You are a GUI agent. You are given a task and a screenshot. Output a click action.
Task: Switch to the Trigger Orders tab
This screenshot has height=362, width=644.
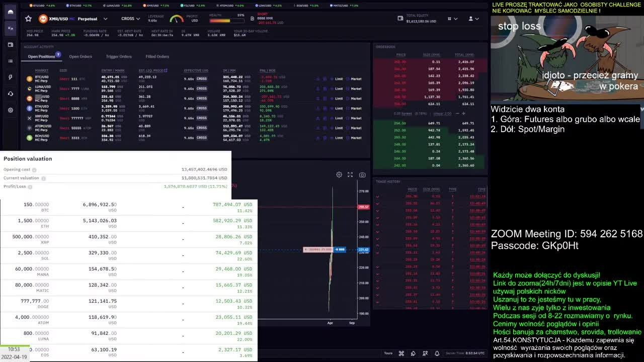point(119,56)
